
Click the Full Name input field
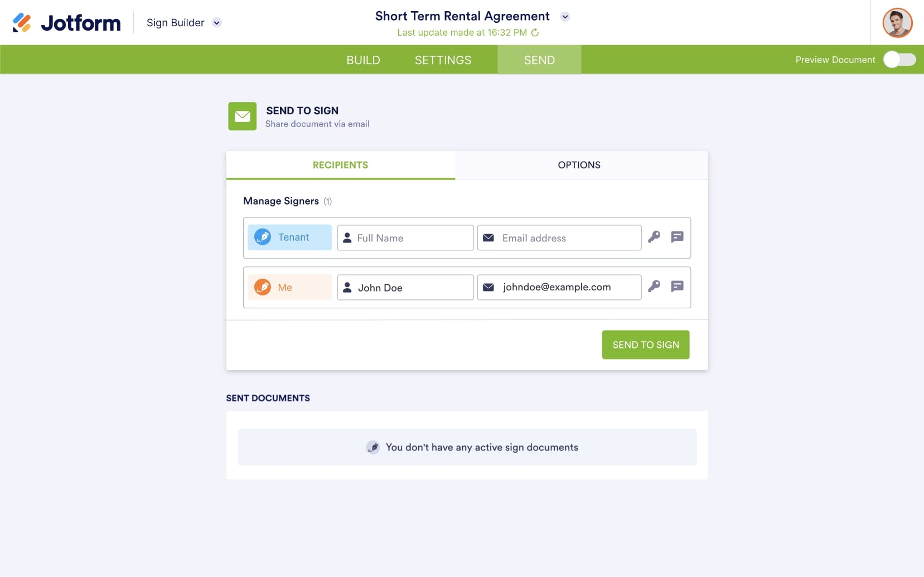(405, 237)
